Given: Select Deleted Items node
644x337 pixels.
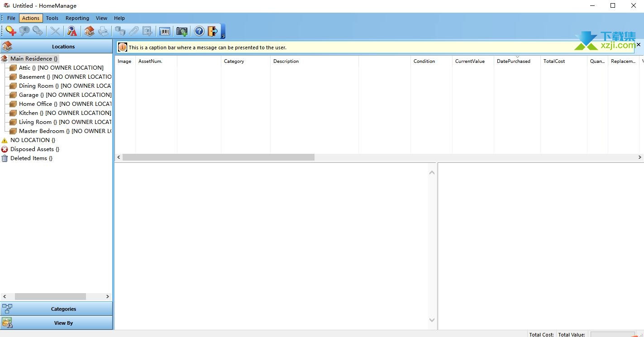Looking at the screenshot, I should pos(31,158).
